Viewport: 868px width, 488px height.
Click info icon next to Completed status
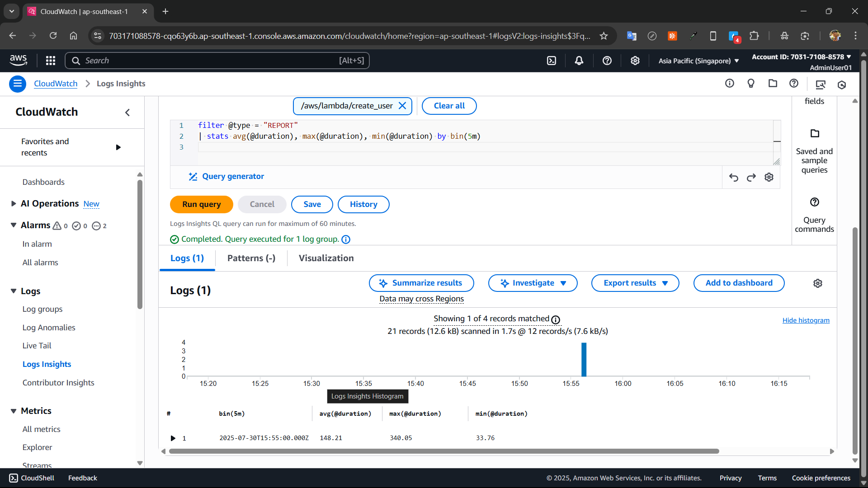[x=346, y=239]
